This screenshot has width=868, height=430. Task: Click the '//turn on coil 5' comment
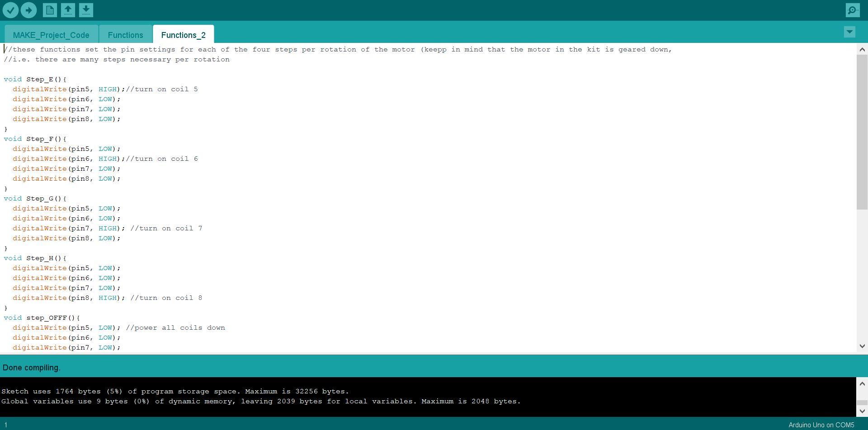[x=162, y=89]
